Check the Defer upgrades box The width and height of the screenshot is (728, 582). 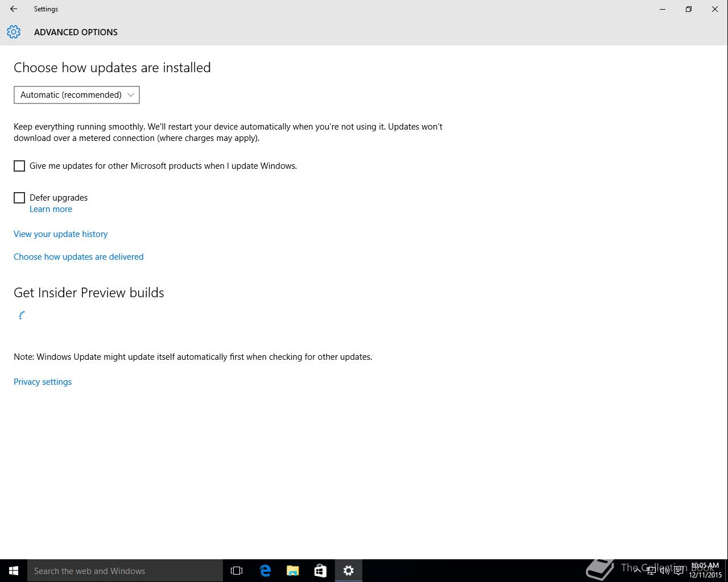click(19, 198)
